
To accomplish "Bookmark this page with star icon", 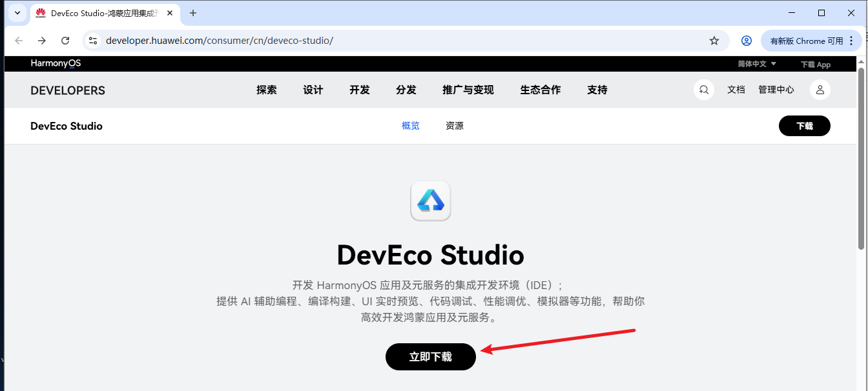I will [x=714, y=41].
